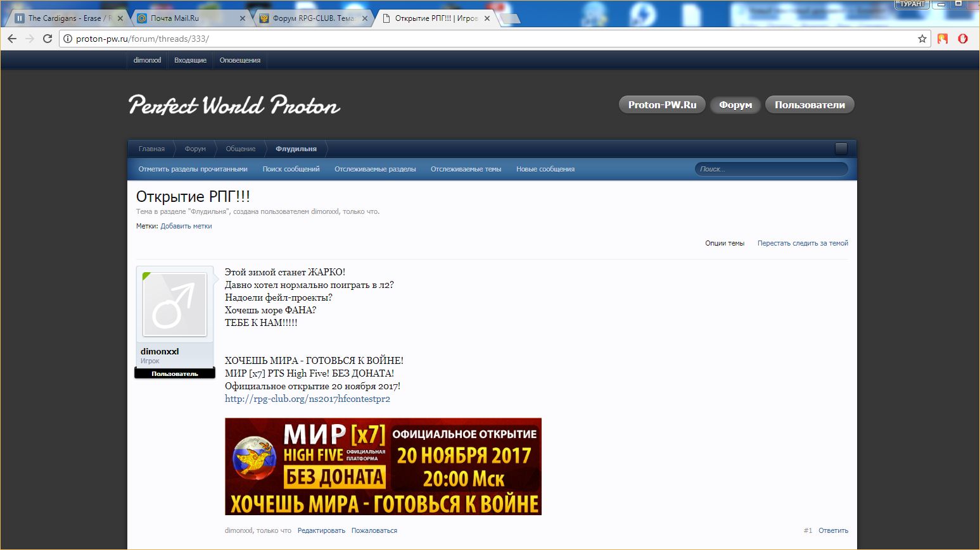Click Пожаловаться under the post
Screen dimensions: 980x550
[x=374, y=530]
